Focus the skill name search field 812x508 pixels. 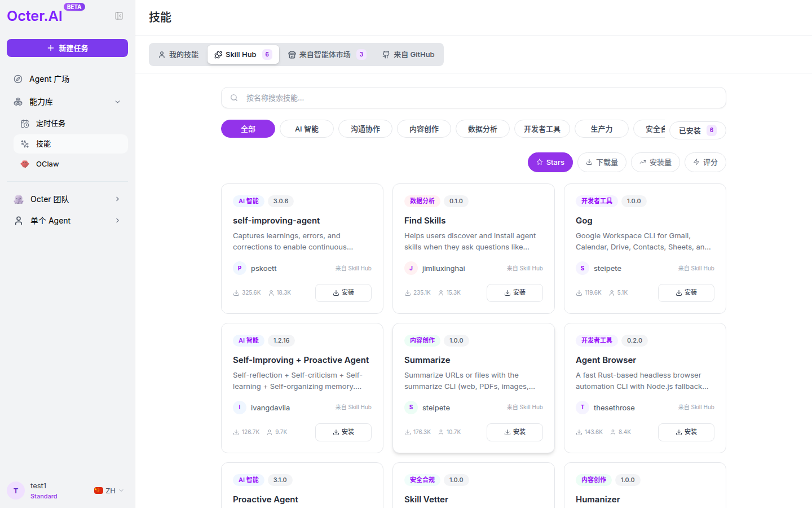(x=473, y=98)
